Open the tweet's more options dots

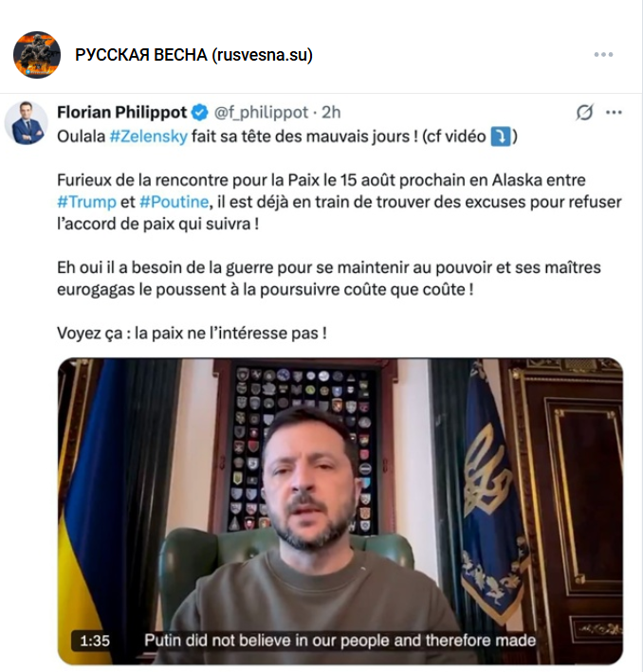coord(614,113)
